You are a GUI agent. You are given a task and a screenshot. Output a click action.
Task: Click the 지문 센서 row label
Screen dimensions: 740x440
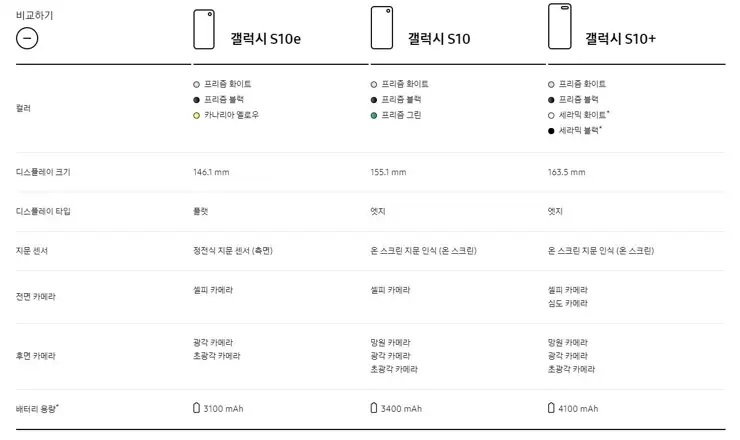(x=32, y=250)
